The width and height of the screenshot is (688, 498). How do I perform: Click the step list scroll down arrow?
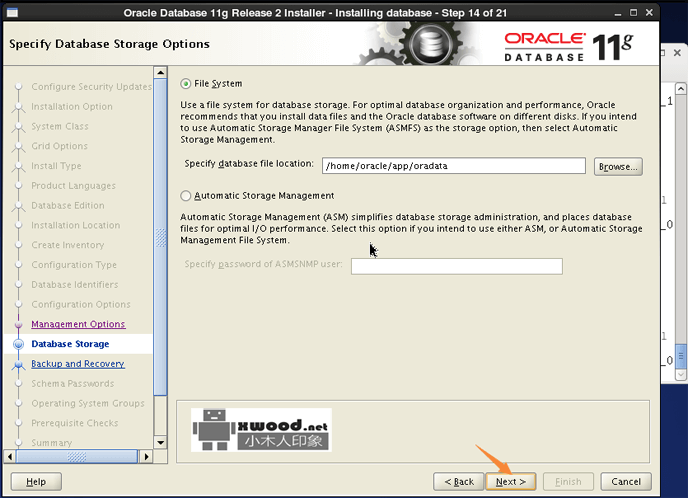click(x=159, y=443)
